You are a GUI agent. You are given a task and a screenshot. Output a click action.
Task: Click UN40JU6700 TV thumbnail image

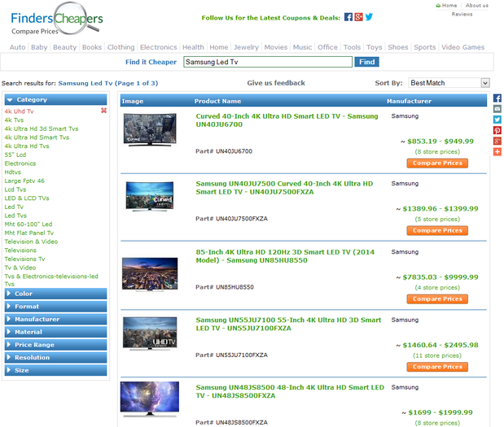tap(150, 129)
